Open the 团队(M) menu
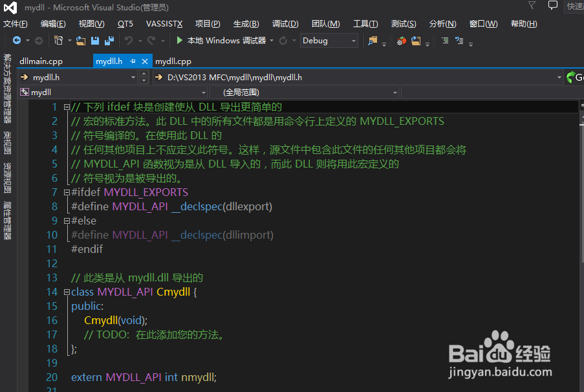This screenshot has width=584, height=392. (x=326, y=24)
